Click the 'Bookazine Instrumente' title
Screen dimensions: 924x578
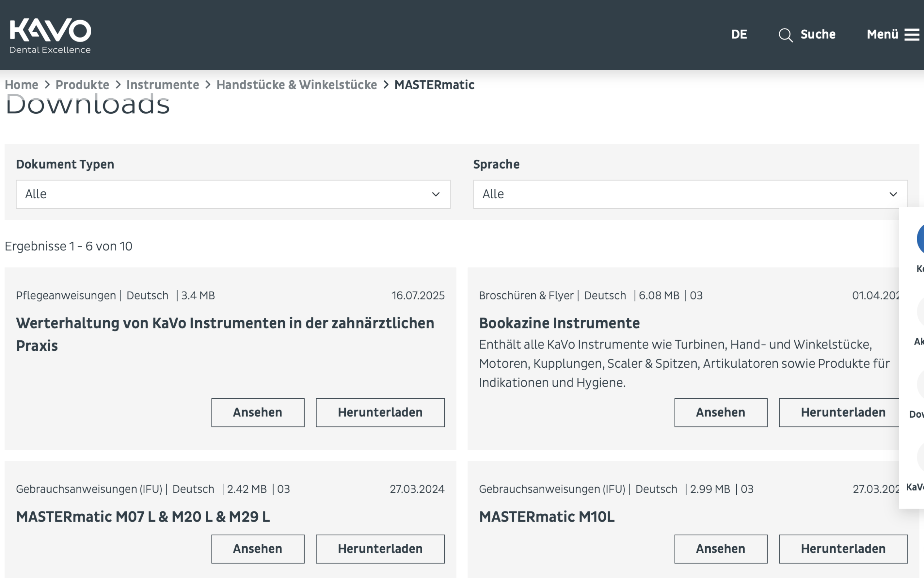coord(559,323)
